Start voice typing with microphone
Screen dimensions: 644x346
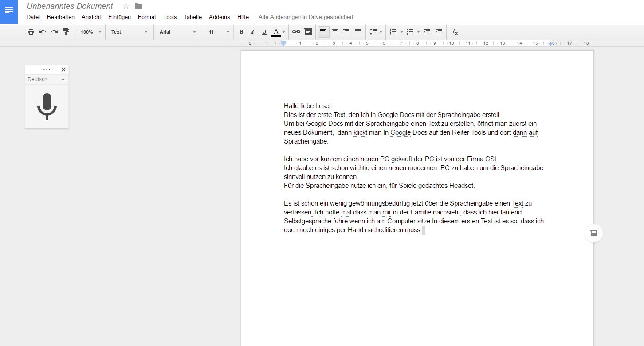[47, 106]
